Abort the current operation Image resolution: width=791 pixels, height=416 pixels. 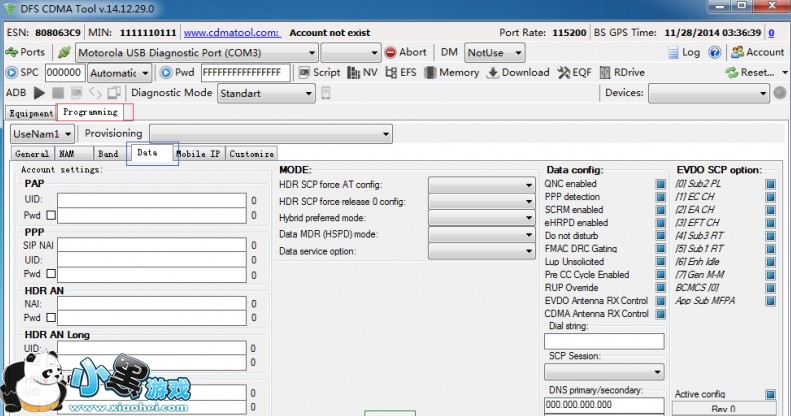(405, 52)
